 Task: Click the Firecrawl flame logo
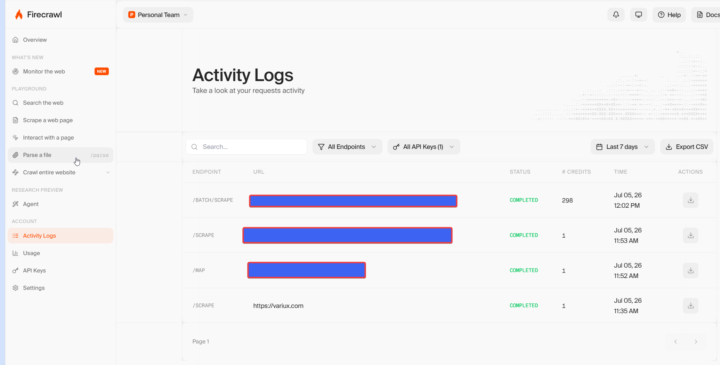coord(19,15)
